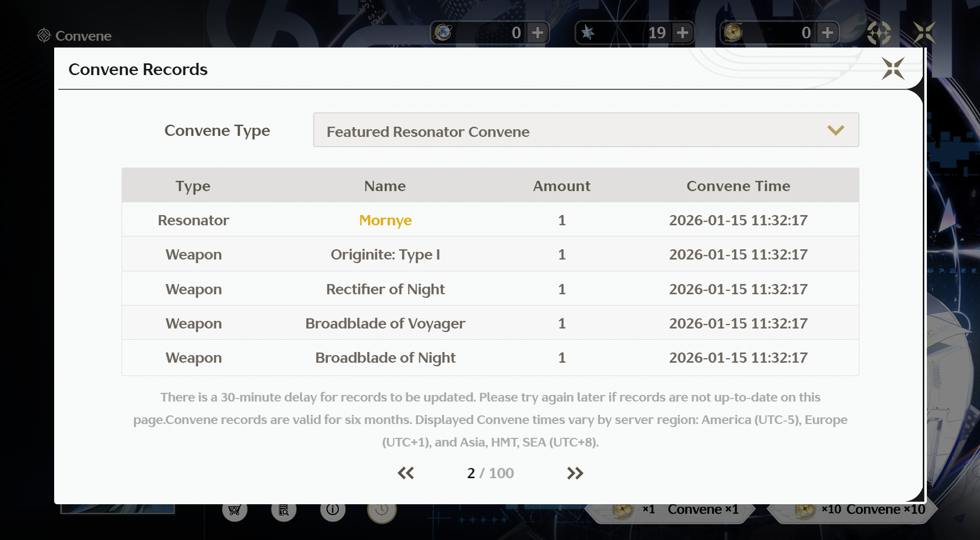The height and width of the screenshot is (540, 980).
Task: Click the Convene Time column header
Action: [738, 186]
